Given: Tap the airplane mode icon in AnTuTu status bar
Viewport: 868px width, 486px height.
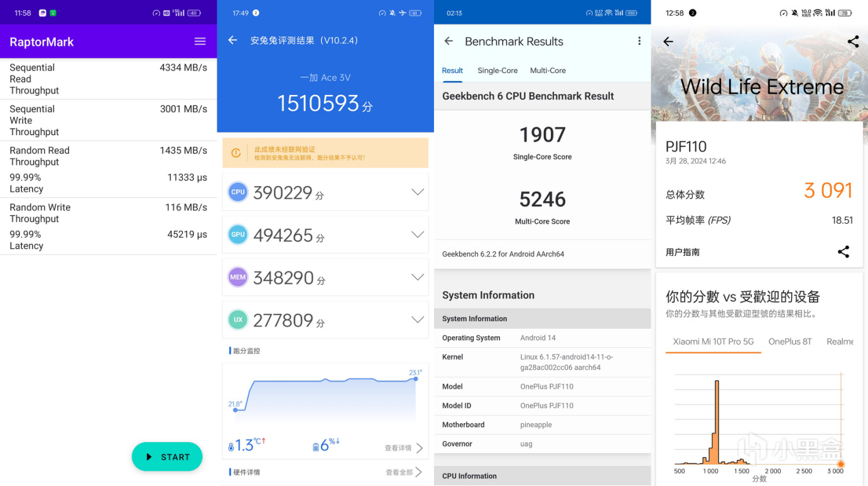Looking at the screenshot, I should (x=403, y=13).
